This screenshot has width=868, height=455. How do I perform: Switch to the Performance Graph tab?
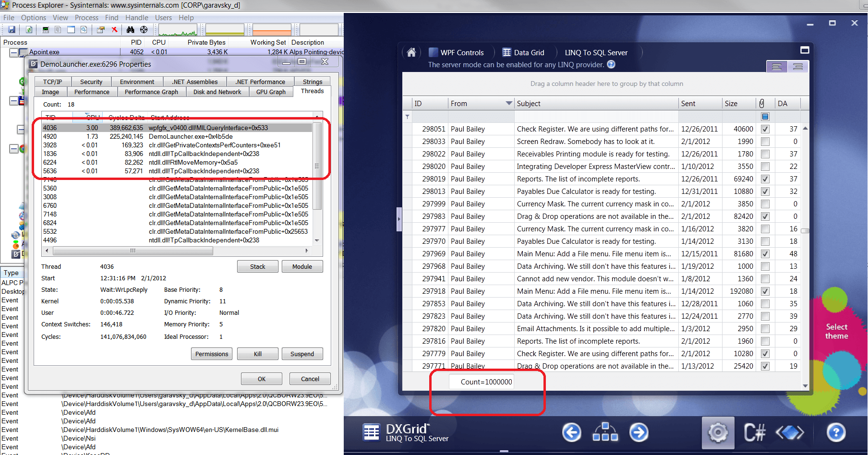[151, 92]
